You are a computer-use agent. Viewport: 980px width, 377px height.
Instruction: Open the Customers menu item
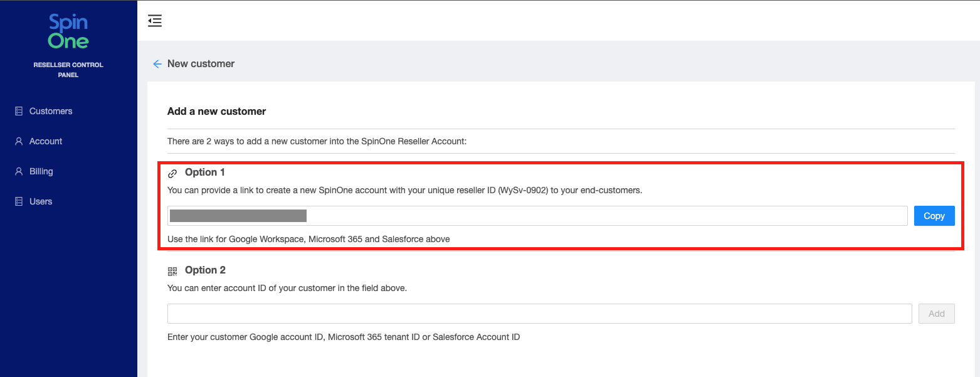point(50,111)
